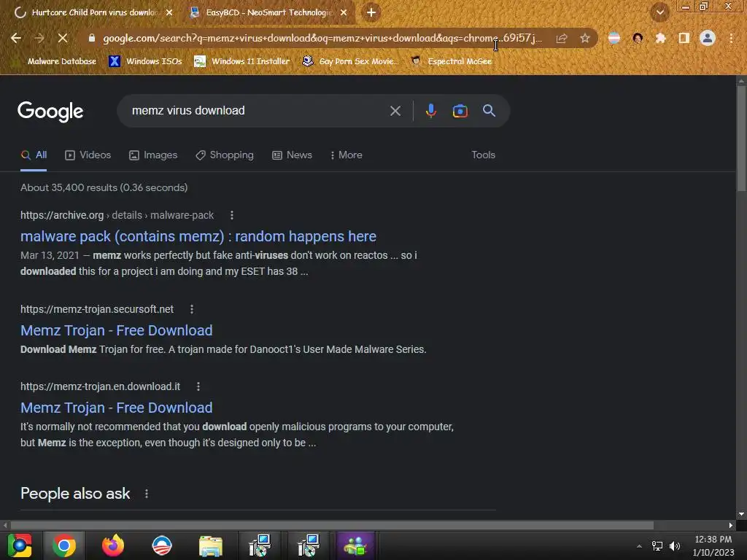Click the archive.org details breadcrumb URL
Viewport: 747px width, 560px height.
117,215
